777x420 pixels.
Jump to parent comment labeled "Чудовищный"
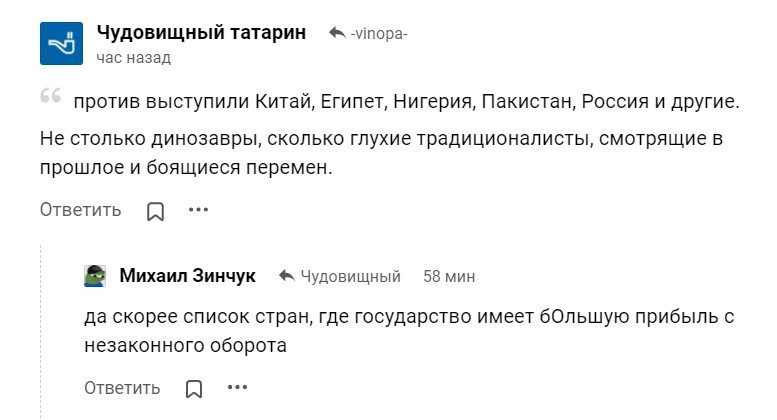pos(350,276)
